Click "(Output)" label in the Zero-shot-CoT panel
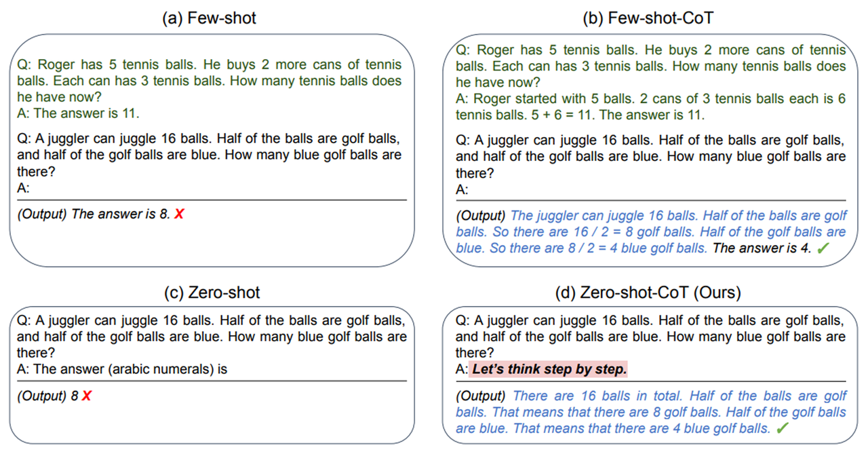Image resolution: width=868 pixels, height=454 pixels. click(480, 396)
